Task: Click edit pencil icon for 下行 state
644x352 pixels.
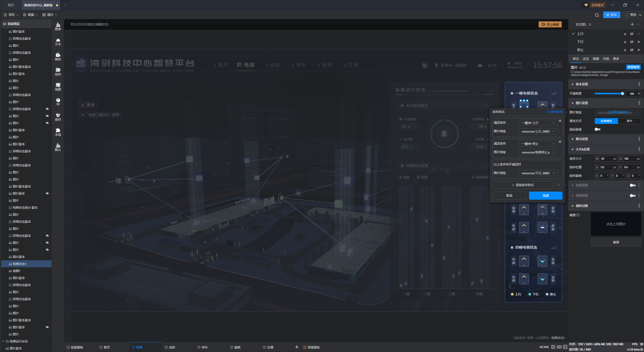Action: click(625, 42)
